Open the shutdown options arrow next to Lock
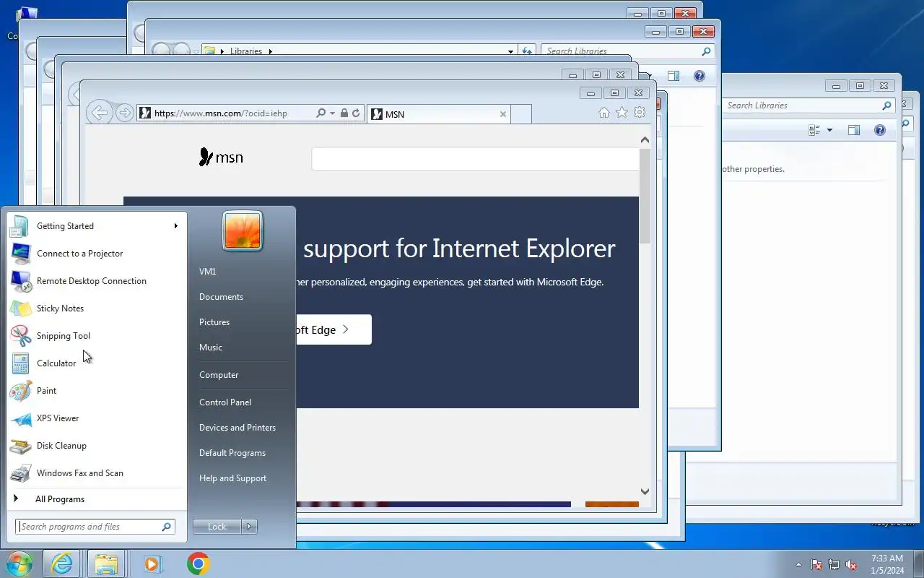The width and height of the screenshot is (924, 578). click(249, 527)
